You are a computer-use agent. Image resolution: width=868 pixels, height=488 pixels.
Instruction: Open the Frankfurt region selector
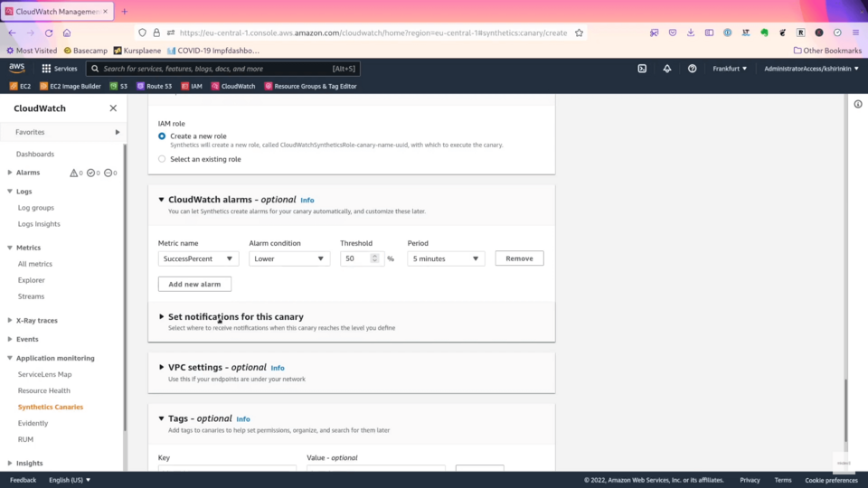tap(730, 69)
